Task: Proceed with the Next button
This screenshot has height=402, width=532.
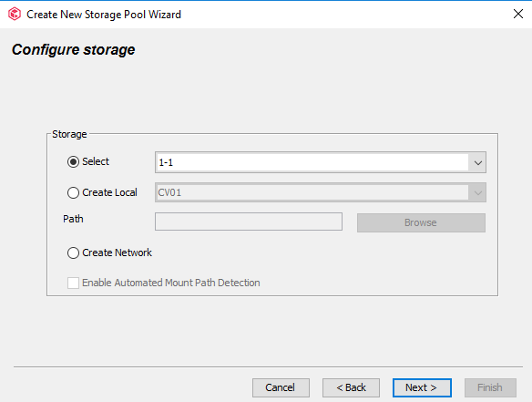Action: [x=422, y=387]
